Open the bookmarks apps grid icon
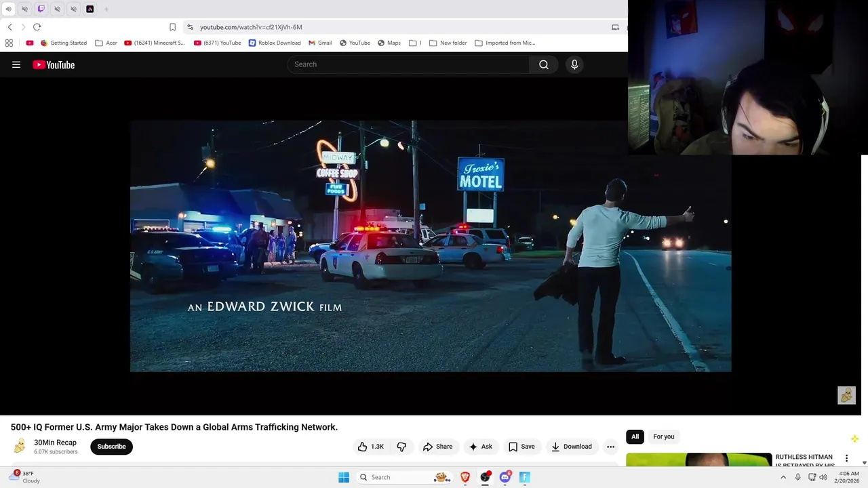Image resolution: width=868 pixels, height=488 pixels. coord(9,43)
